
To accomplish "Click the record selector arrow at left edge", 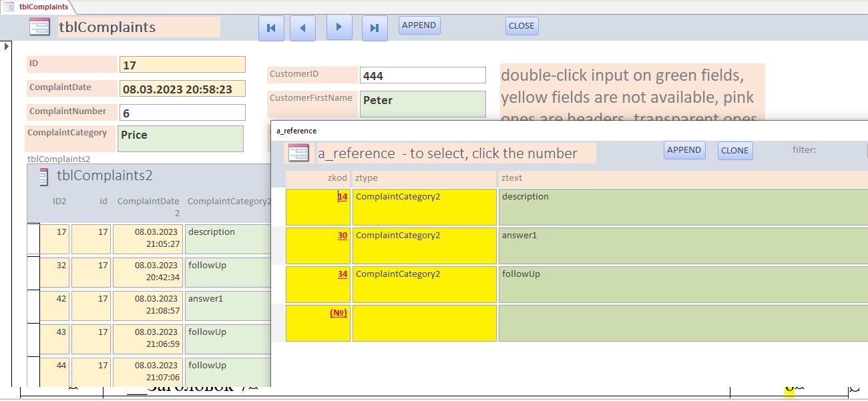I will tap(7, 46).
